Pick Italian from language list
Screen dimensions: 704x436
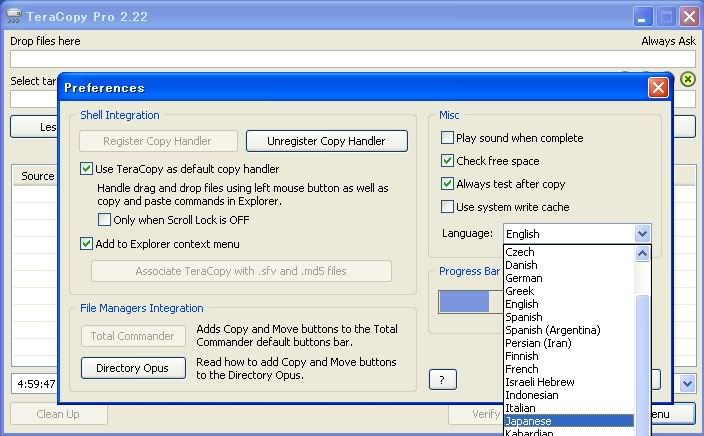[569, 408]
